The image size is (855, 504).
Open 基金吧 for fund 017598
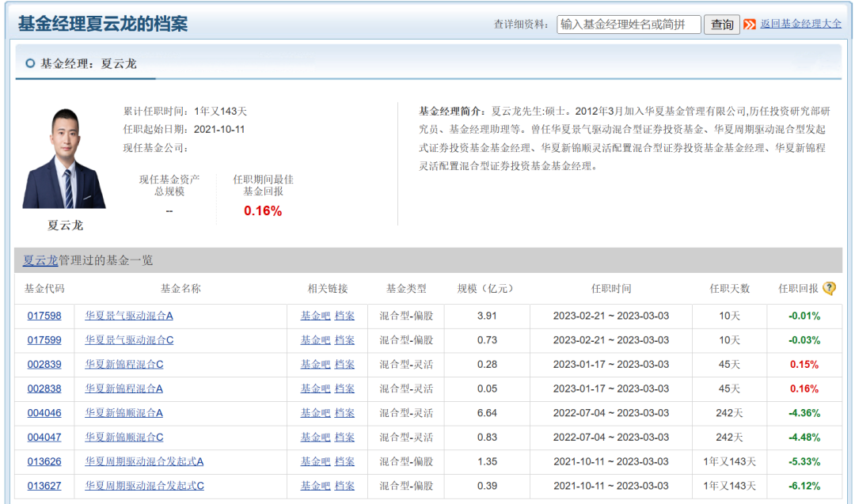(x=315, y=316)
